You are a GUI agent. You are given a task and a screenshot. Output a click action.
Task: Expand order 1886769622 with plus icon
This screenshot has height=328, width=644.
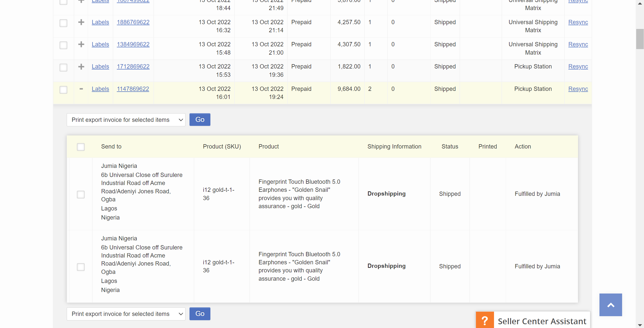(81, 22)
